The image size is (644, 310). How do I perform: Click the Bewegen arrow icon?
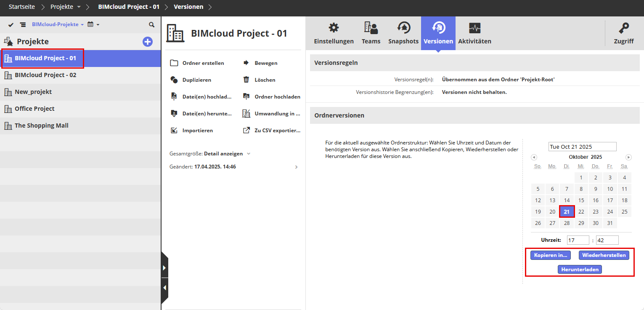click(246, 63)
